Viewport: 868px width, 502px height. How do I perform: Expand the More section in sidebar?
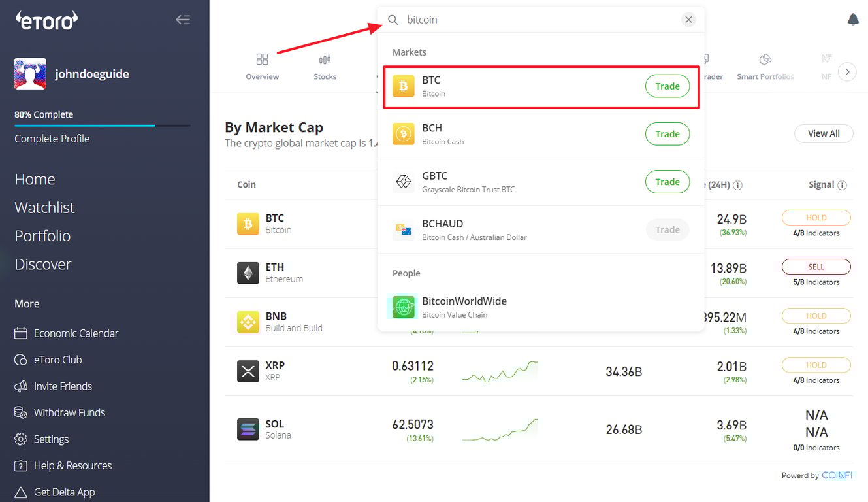pos(26,303)
